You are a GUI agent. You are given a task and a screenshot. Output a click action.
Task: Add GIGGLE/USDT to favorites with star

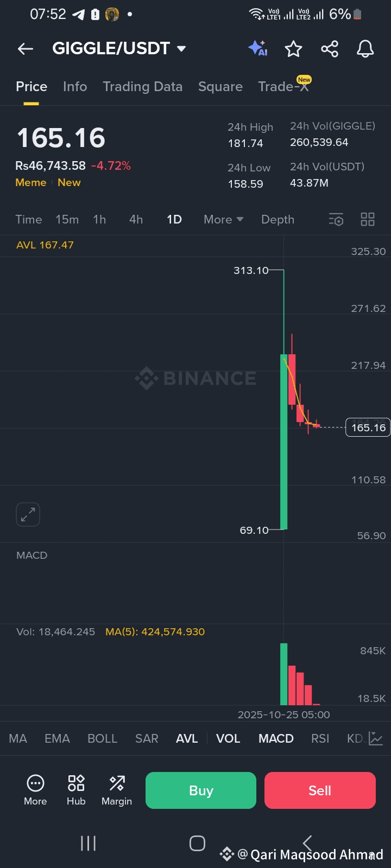pos(293,49)
